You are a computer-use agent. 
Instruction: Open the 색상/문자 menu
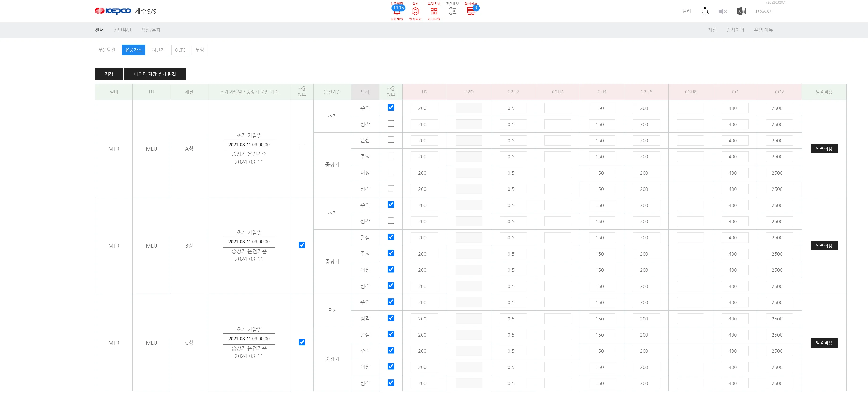[151, 30]
